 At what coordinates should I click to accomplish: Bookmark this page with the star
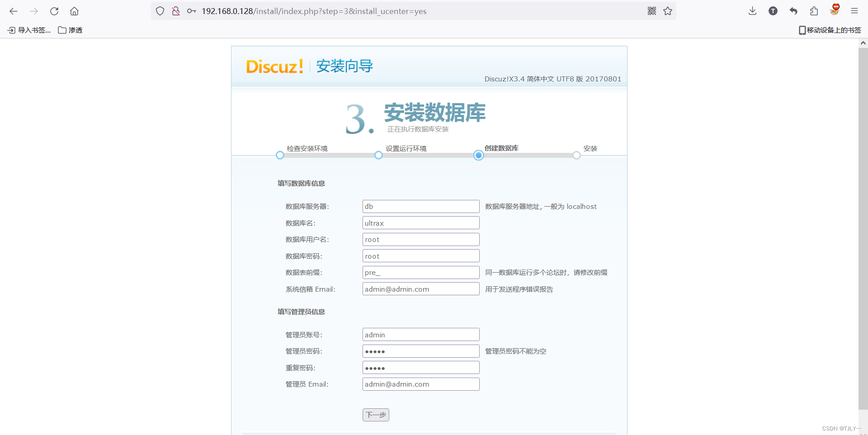(x=668, y=11)
